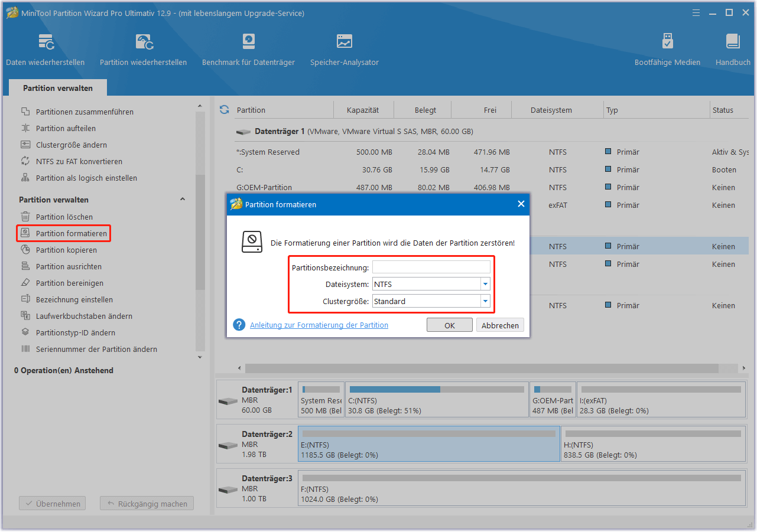Open the Dateisystem NTFS dropdown
757x532 pixels.
[x=485, y=284]
